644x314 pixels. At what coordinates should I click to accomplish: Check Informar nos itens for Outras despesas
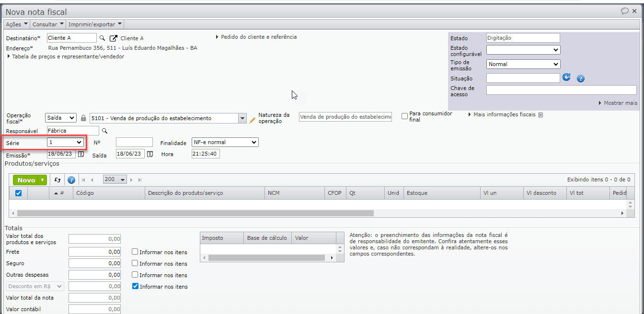click(135, 275)
